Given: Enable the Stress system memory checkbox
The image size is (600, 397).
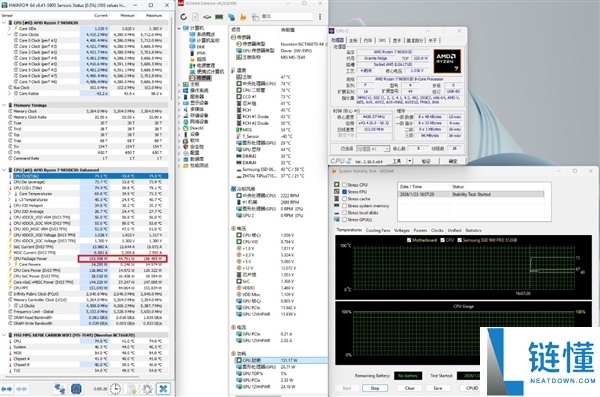Looking at the screenshot, I should coord(344,206).
